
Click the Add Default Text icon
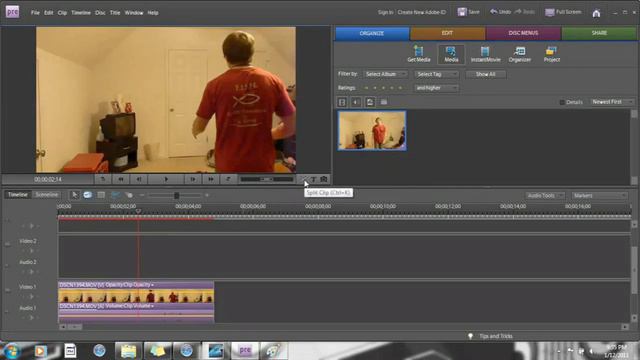[x=313, y=179]
